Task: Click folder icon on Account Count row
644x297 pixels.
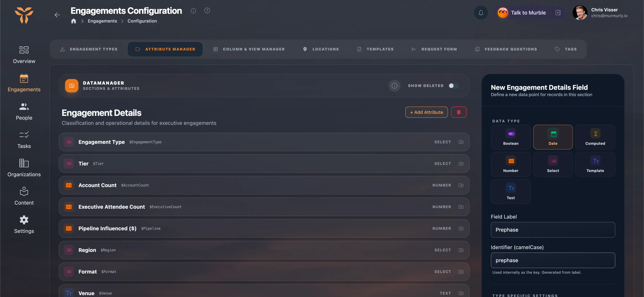Action: (461, 185)
